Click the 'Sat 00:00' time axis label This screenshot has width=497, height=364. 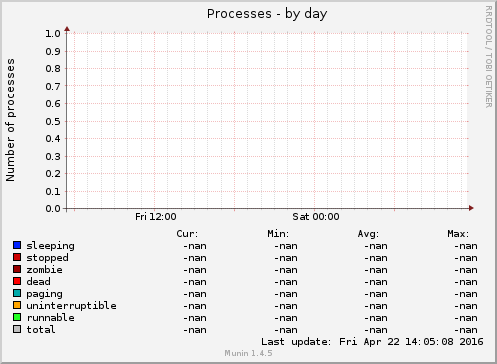316,217
